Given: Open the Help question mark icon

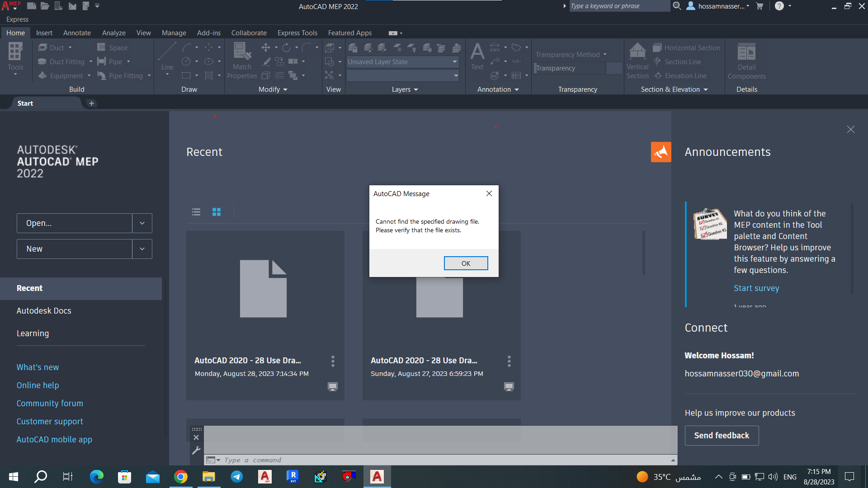Looking at the screenshot, I should point(779,6).
